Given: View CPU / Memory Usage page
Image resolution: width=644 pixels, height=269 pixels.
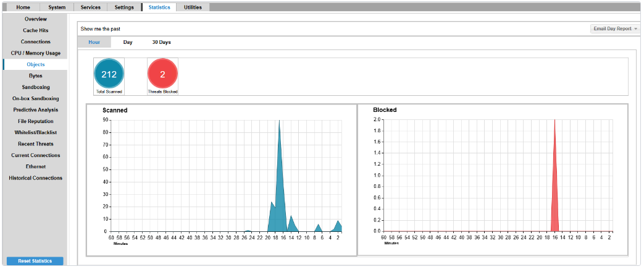Looking at the screenshot, I should (35, 53).
